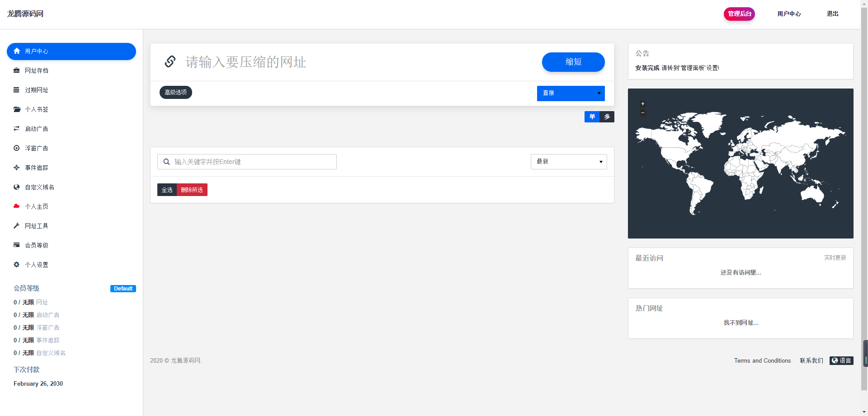This screenshot has height=416, width=868.
Task: Open 个人设置 menu item text
Action: click(37, 265)
